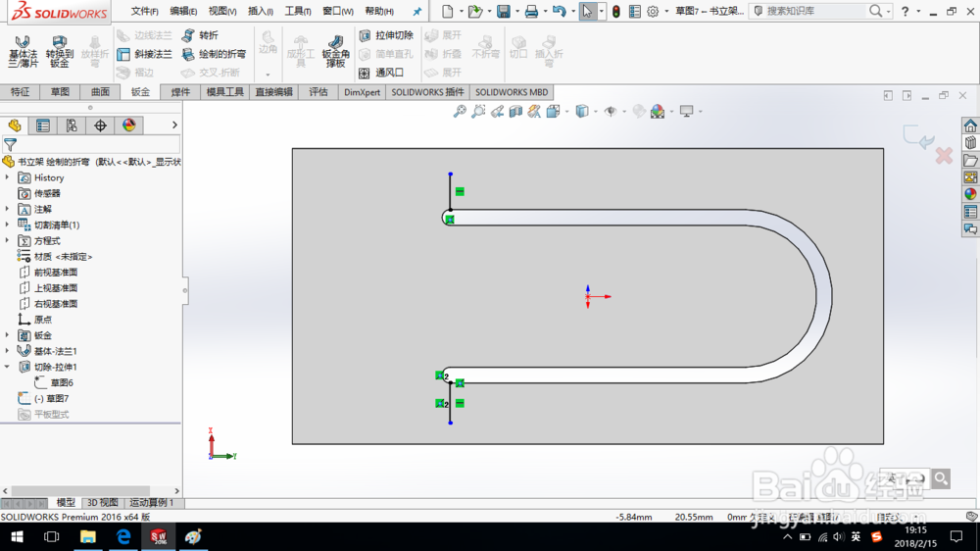Viewport: 980px width, 551px height.
Task: Open the 文件(F) menu
Action: click(144, 11)
